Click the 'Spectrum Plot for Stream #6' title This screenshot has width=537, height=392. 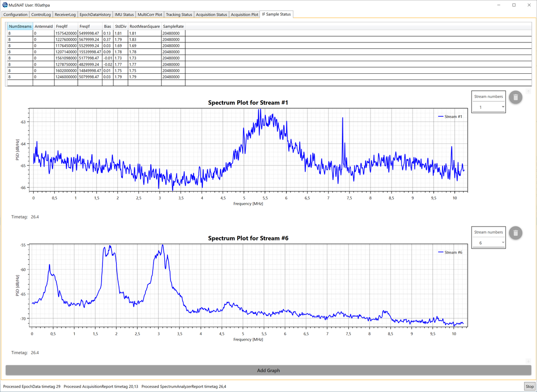(x=248, y=238)
